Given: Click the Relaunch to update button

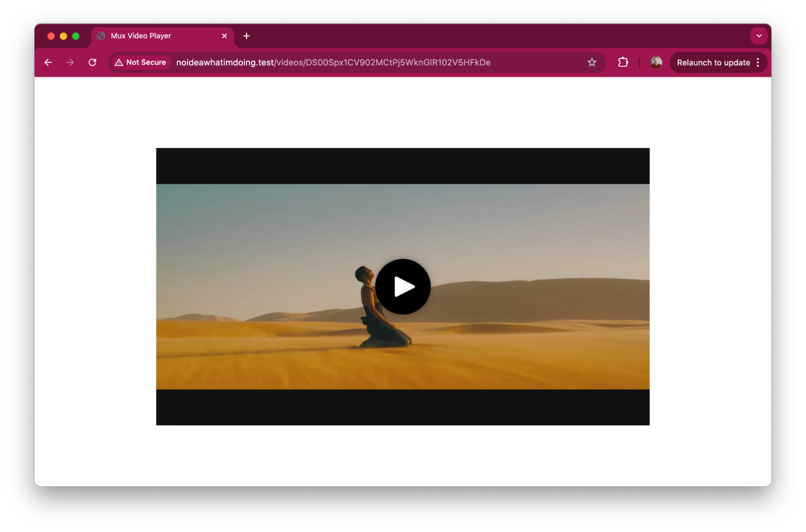Looking at the screenshot, I should point(713,62).
